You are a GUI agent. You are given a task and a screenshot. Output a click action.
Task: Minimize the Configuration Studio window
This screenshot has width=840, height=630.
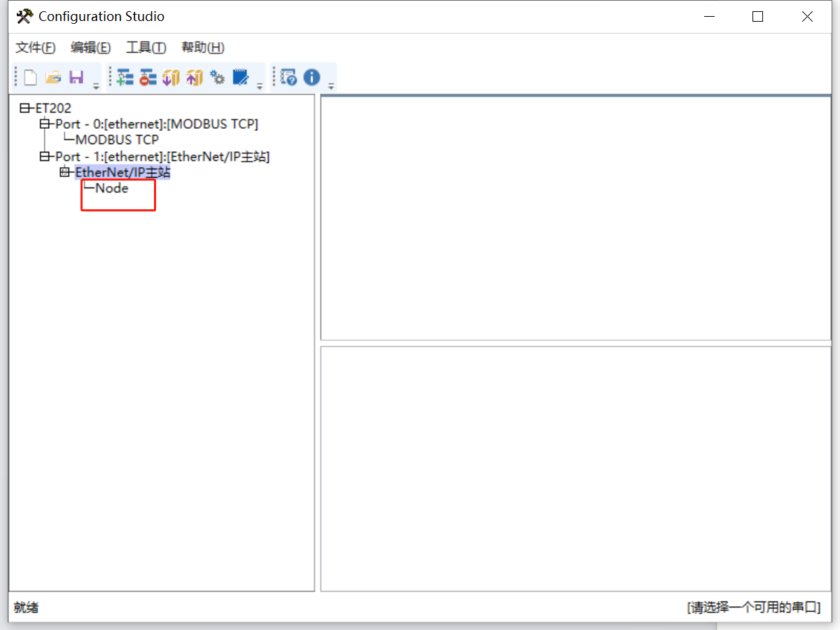(x=708, y=17)
